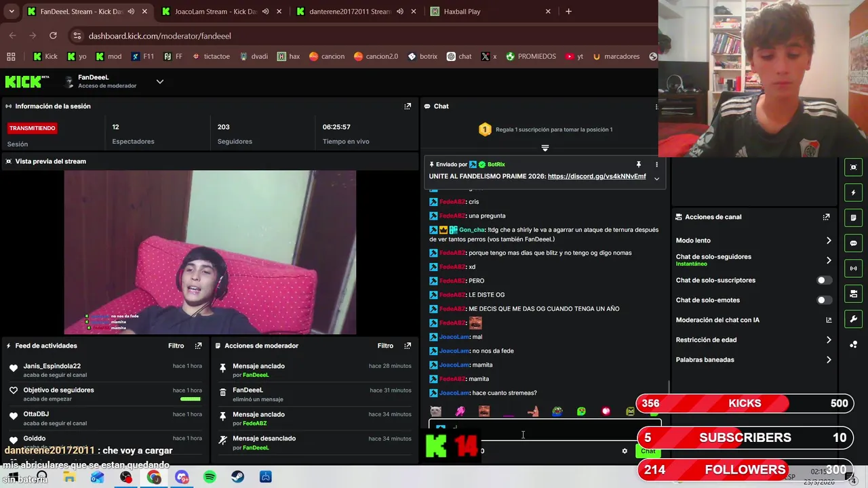Insert the green heart-eyes emote
This screenshot has width=868, height=488.
(x=581, y=411)
